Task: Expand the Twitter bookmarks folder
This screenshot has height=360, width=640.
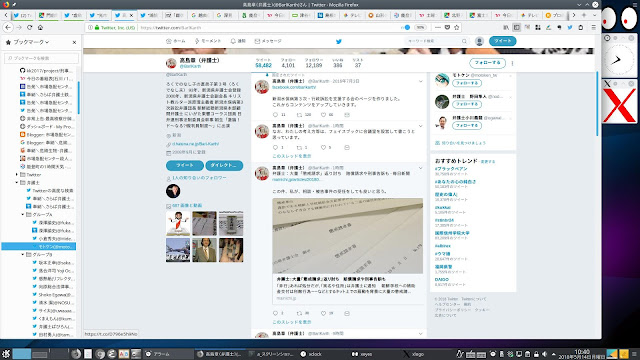Action: point(17,174)
